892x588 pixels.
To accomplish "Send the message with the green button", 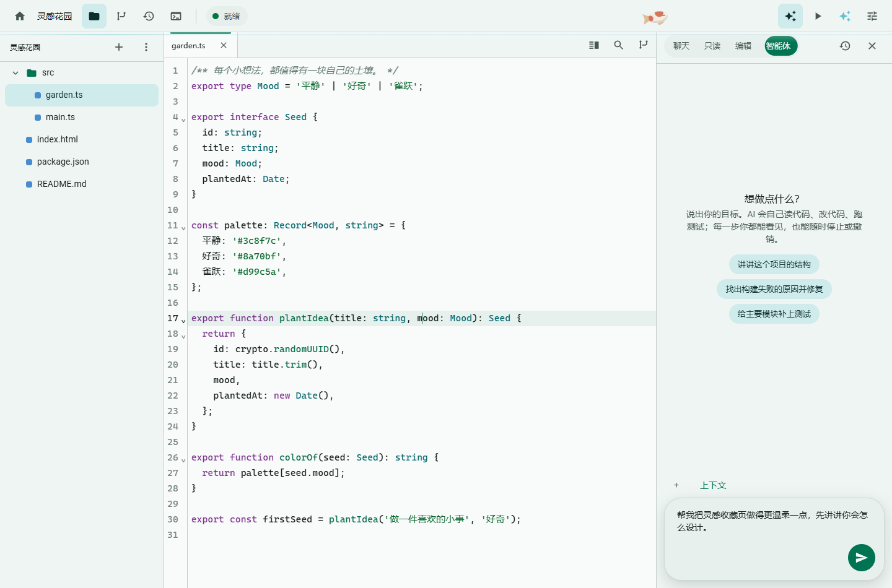I will click(862, 558).
